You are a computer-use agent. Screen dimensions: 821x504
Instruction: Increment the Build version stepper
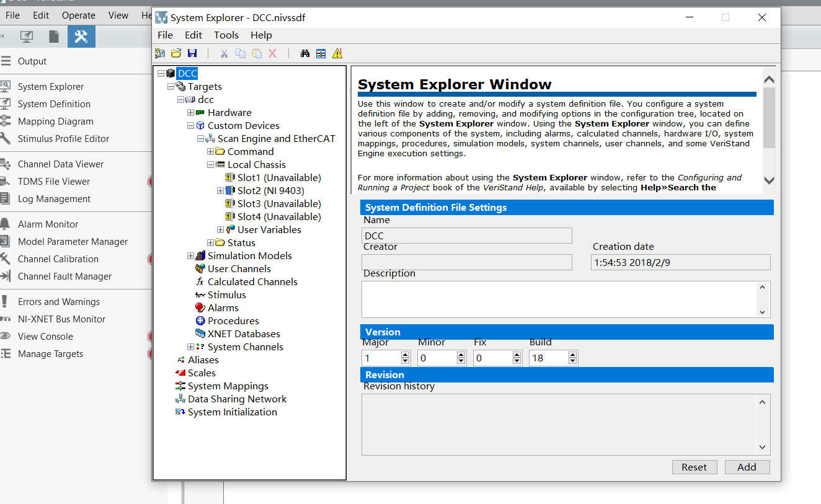[x=572, y=355]
